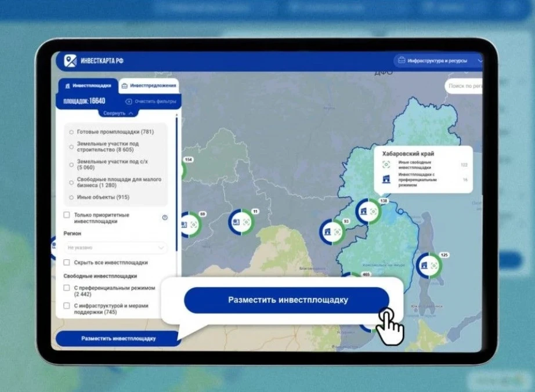Open the map cluster marker labeled 11
Screen dimensions: 535x392
[x=241, y=222]
